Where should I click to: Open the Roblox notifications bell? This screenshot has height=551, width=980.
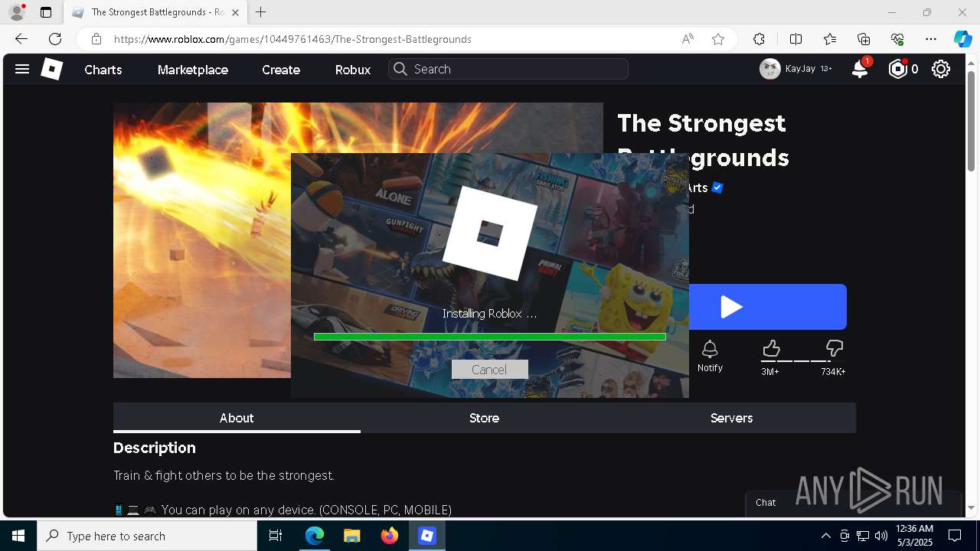point(860,69)
